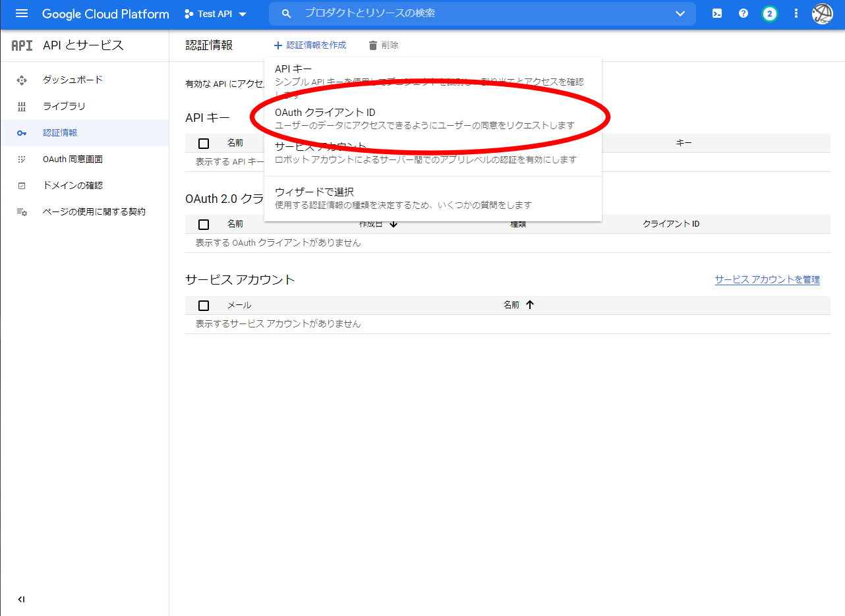Sort the OAuth table by 作成日 arrow

pos(393,224)
